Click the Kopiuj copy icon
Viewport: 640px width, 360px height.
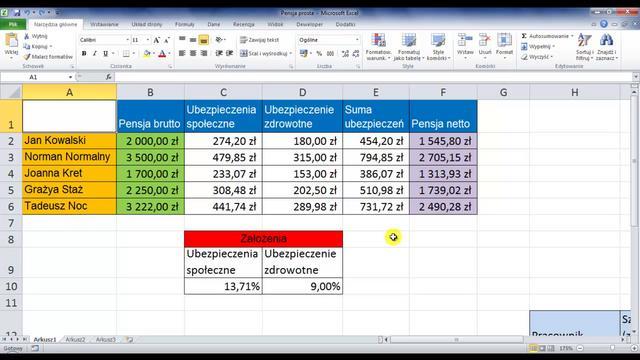(x=27, y=47)
